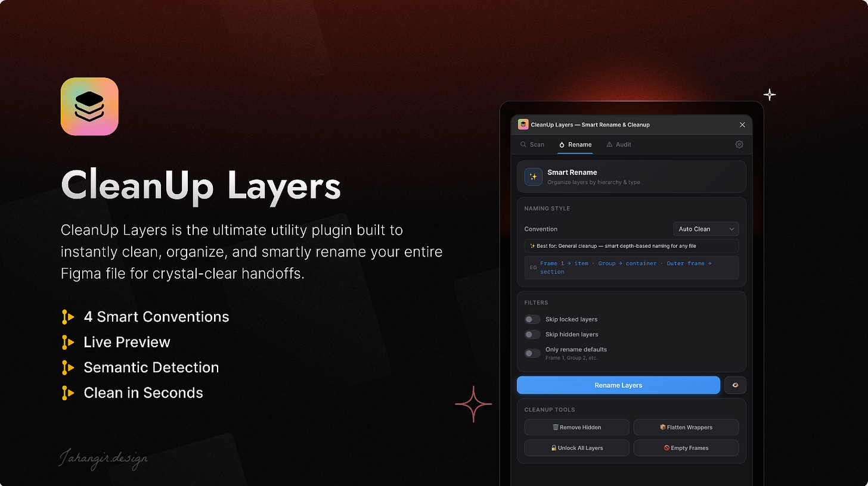This screenshot has width=868, height=486.
Task: Toggle Skip locked layers switch
Action: click(532, 319)
